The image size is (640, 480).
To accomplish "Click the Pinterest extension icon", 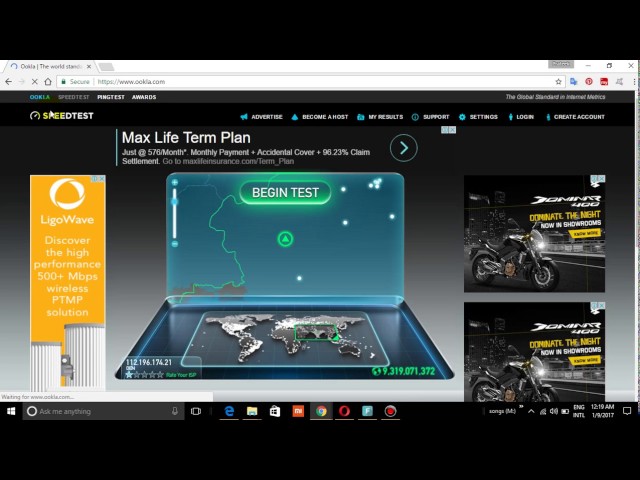I will point(589,82).
